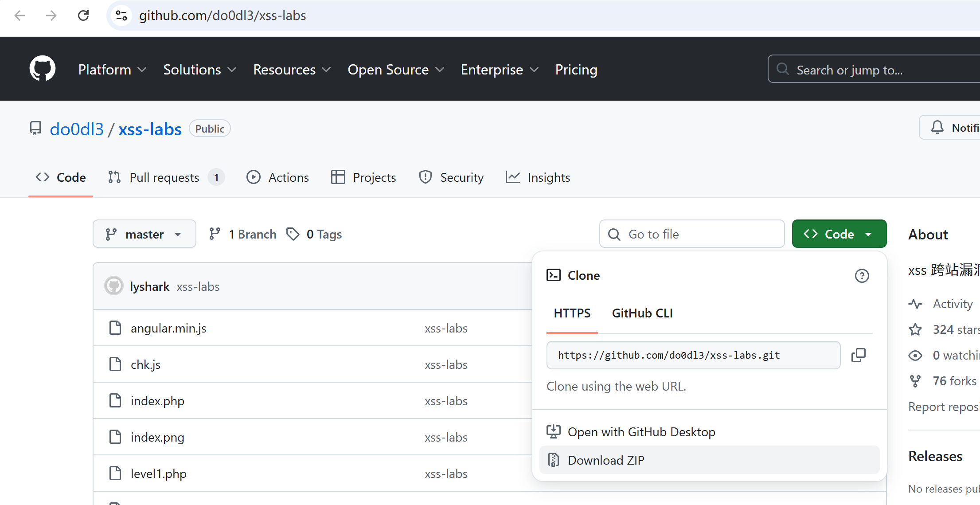Click the GitHub Octocat logo

[43, 69]
